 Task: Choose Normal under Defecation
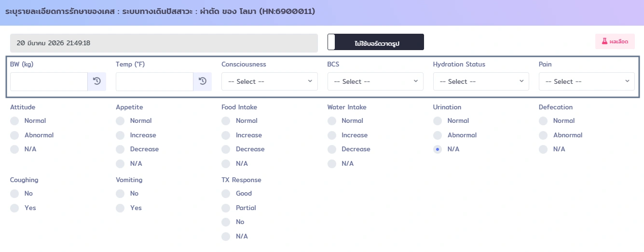pos(543,121)
